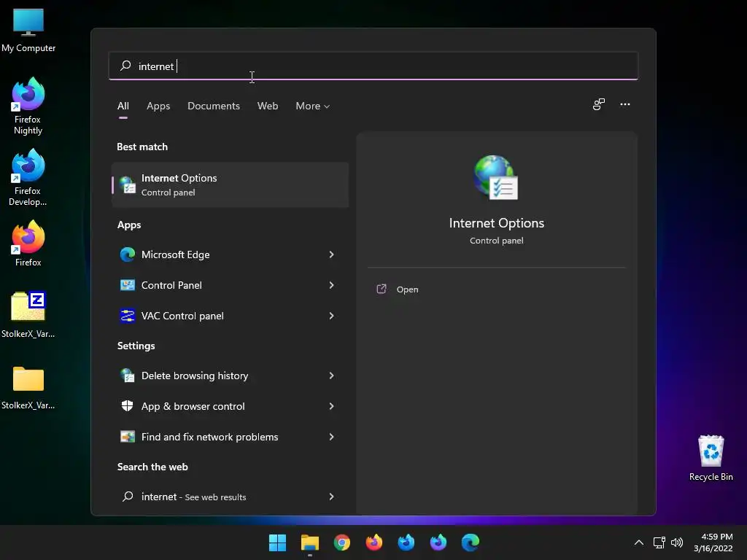
Task: Open search feedback/account icon beside ellipsis
Action: tap(599, 104)
